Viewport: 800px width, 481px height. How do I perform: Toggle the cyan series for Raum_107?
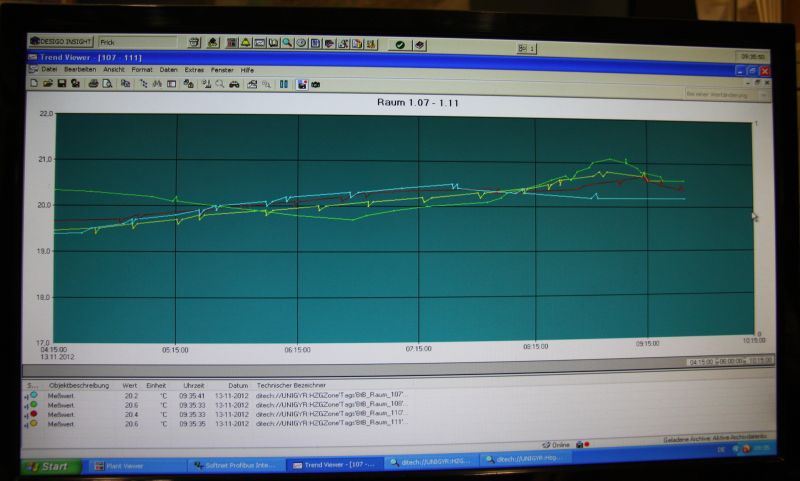tap(33, 395)
